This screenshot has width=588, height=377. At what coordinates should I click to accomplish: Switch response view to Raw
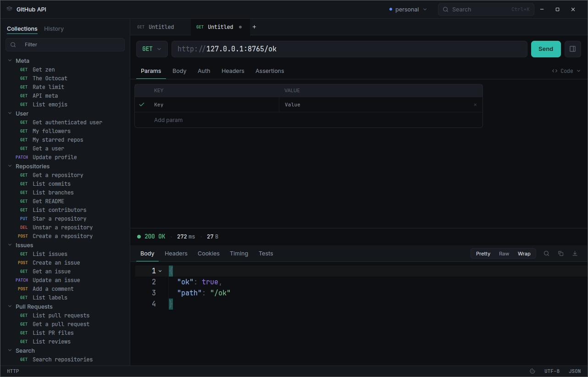point(504,254)
